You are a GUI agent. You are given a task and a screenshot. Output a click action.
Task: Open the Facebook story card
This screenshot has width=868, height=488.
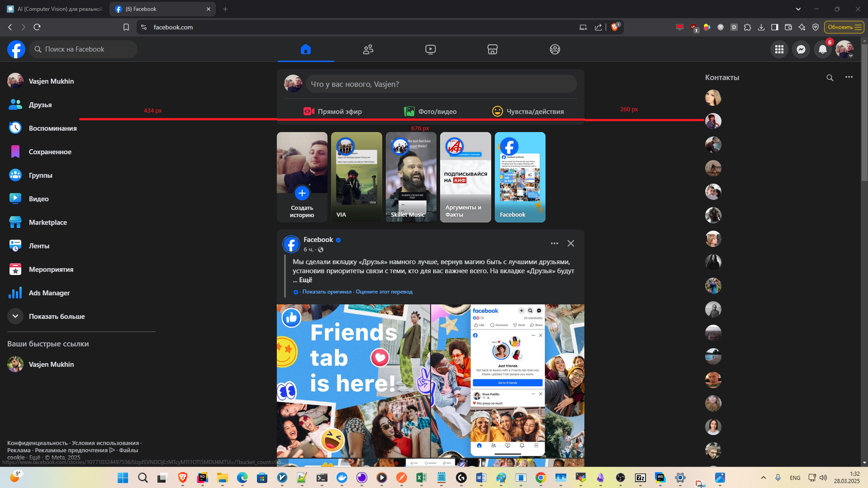coord(520,177)
